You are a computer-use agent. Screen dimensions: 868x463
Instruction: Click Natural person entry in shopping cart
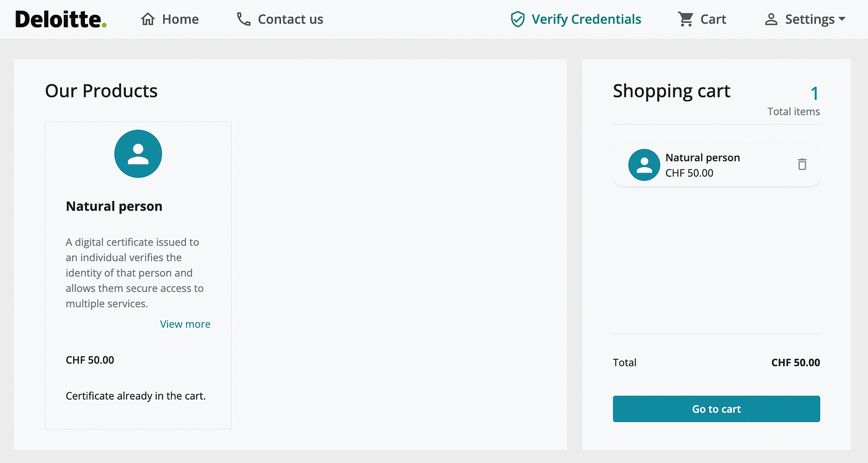point(716,165)
